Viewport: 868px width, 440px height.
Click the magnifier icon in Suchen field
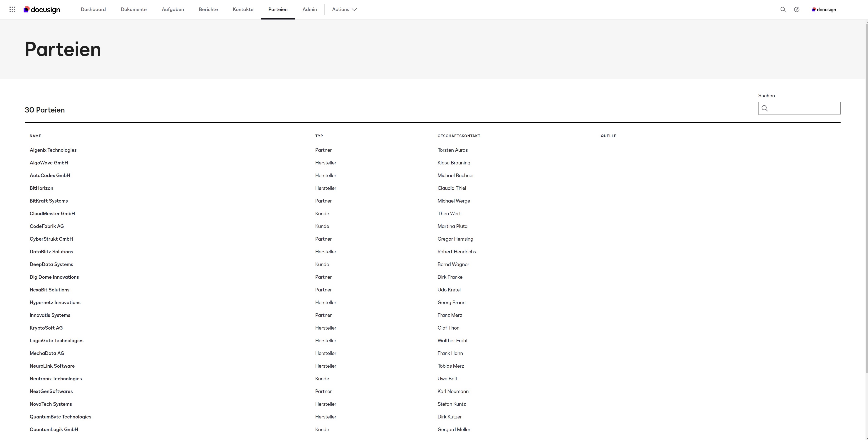pos(765,108)
